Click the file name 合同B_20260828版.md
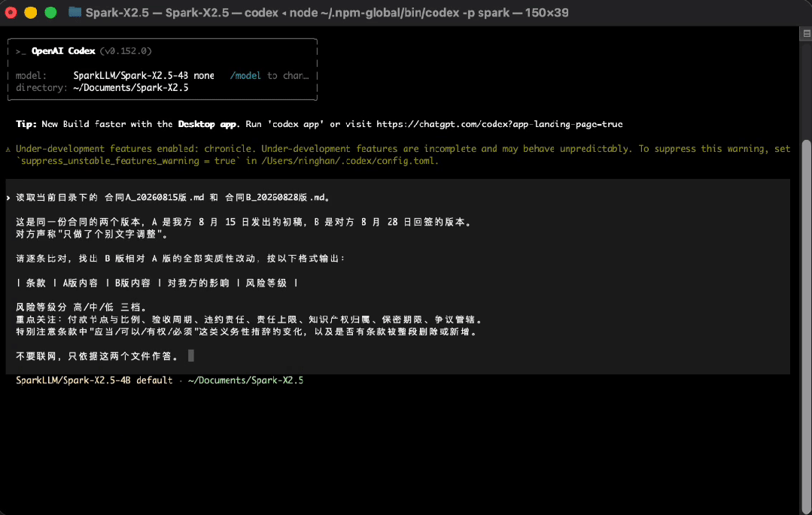This screenshot has height=515, width=812. click(275, 197)
